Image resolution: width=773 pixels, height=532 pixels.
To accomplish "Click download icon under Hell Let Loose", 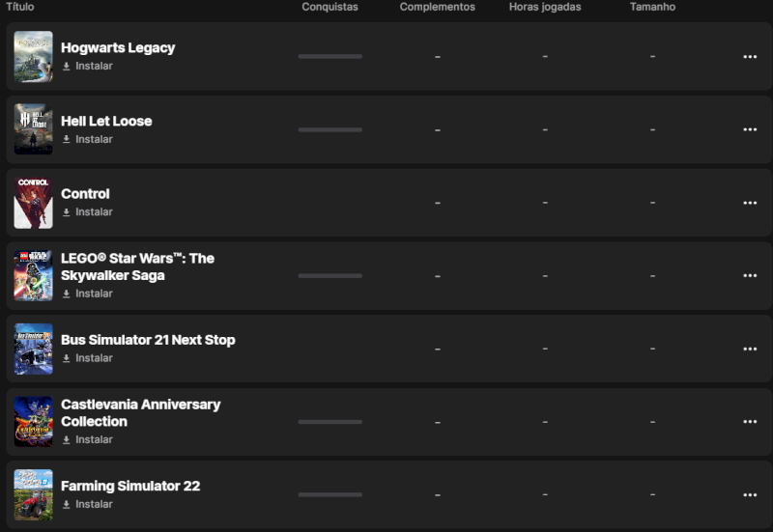I will pyautogui.click(x=67, y=139).
